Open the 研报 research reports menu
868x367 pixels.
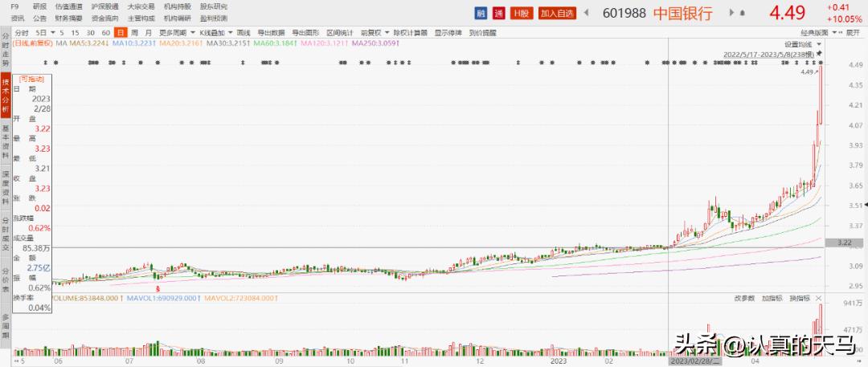pos(40,6)
